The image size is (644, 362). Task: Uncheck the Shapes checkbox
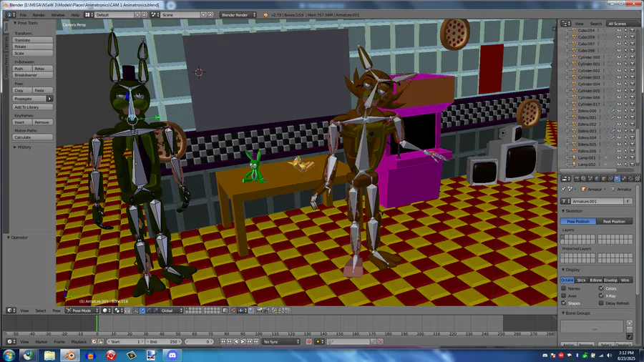(564, 303)
